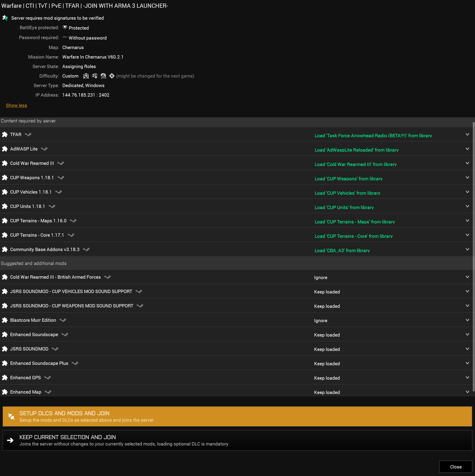Open the Cold War Rearmed III action dropdown
This screenshot has width=475, height=476.
(x=467, y=163)
